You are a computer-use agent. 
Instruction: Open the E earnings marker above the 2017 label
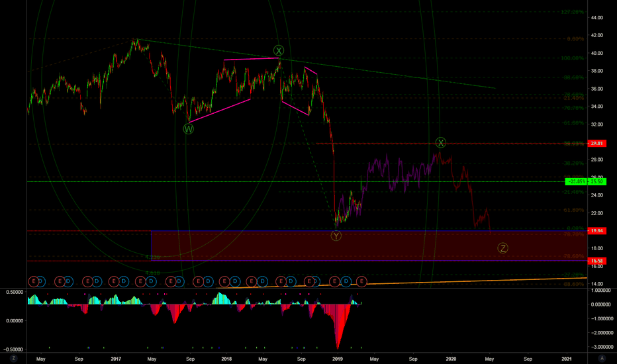(x=114, y=281)
